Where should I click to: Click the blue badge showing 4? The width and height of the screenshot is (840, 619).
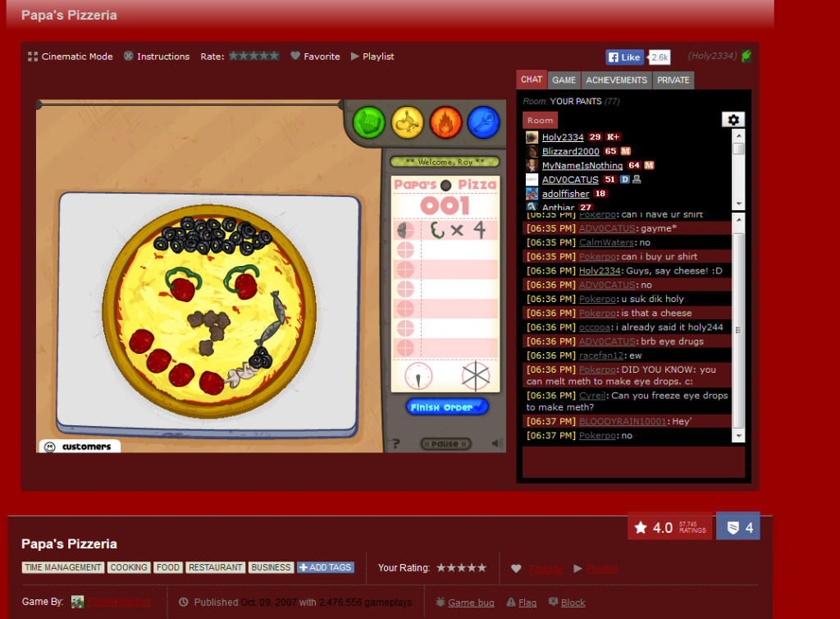coord(738,527)
